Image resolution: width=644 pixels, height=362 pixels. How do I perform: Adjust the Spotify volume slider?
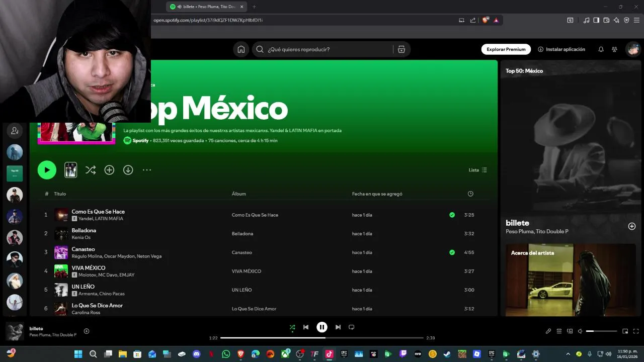602,331
